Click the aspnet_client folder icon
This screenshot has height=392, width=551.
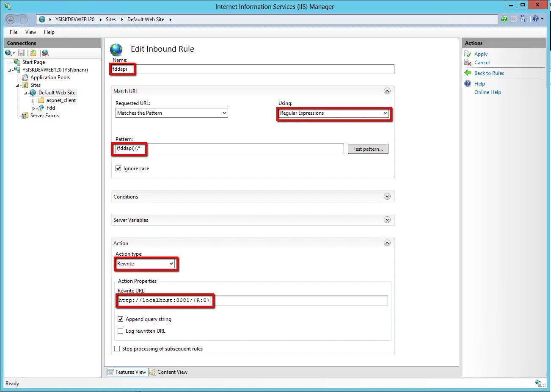pyautogui.click(x=41, y=100)
